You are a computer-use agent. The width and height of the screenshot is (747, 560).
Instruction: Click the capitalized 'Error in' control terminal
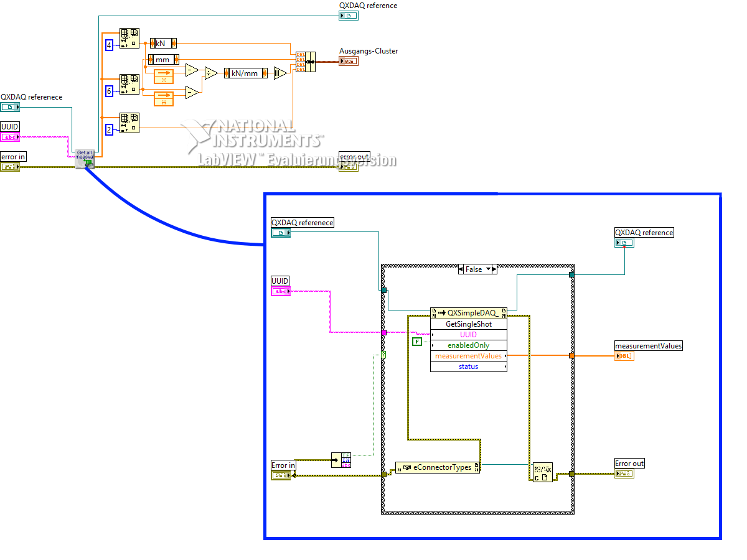click(x=281, y=475)
